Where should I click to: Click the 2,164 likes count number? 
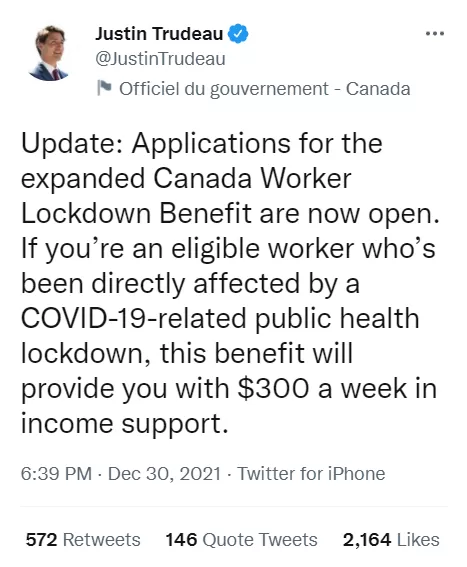click(367, 540)
